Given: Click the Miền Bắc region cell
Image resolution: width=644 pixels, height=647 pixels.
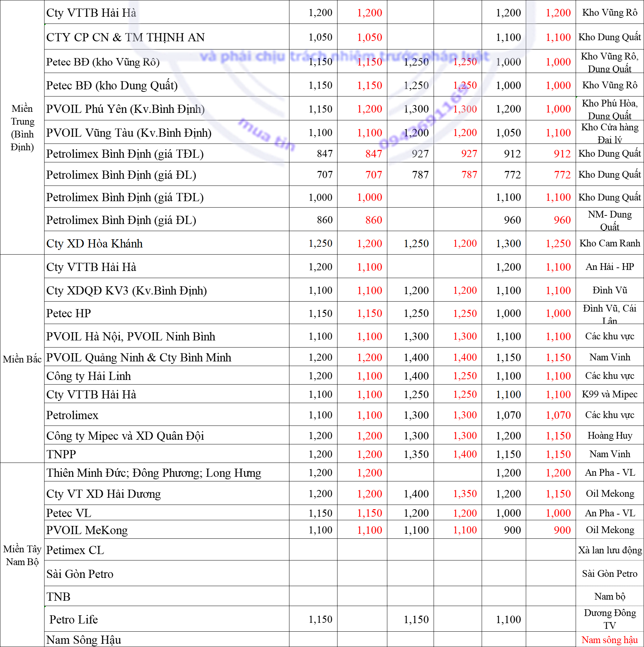Looking at the screenshot, I should pos(22,359).
